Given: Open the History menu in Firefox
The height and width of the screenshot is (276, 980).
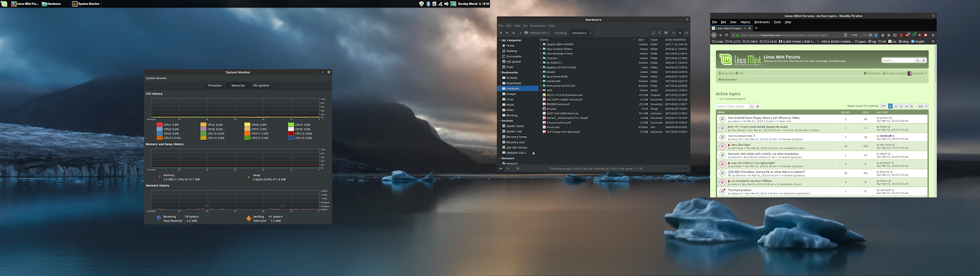Looking at the screenshot, I should [745, 22].
